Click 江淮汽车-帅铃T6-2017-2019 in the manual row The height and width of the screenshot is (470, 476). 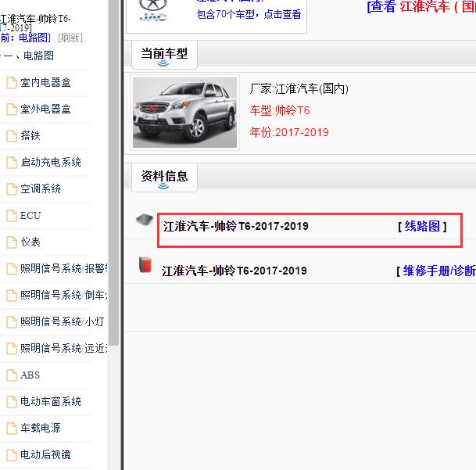tap(234, 271)
